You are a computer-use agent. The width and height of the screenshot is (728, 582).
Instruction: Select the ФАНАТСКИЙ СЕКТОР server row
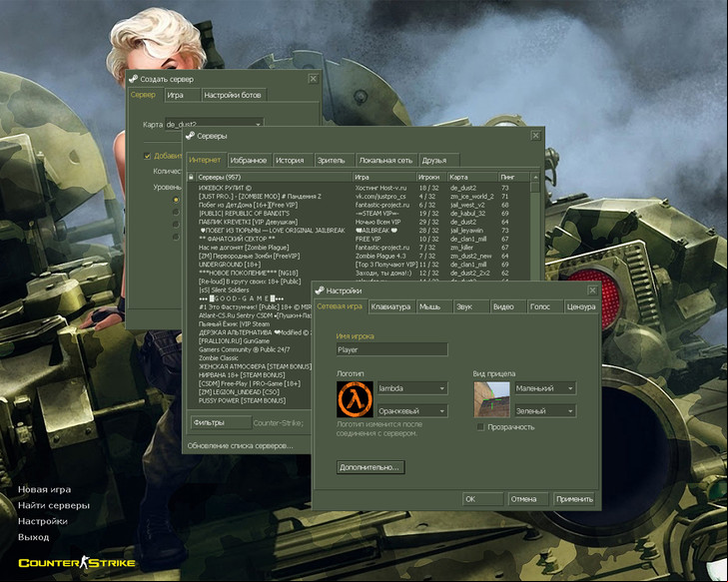click(x=359, y=239)
